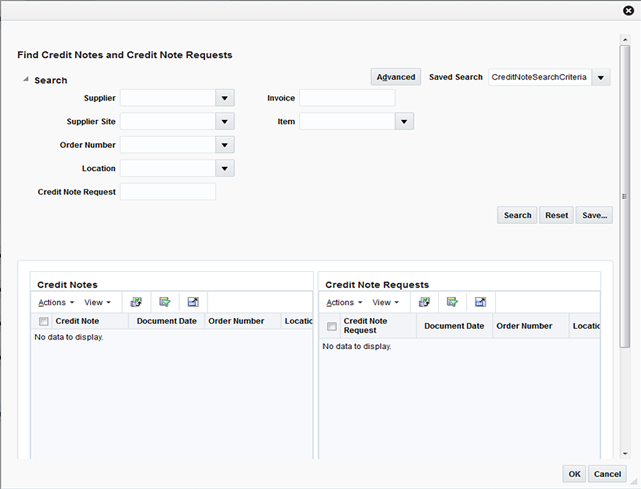The width and height of the screenshot is (641, 489).
Task: Click the vertical scrollbar thumb
Action: click(x=625, y=196)
